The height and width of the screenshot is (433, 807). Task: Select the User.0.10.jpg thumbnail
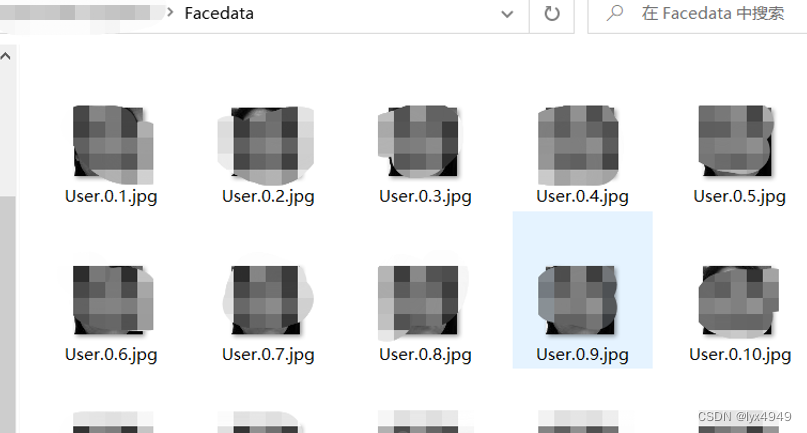[x=739, y=300]
